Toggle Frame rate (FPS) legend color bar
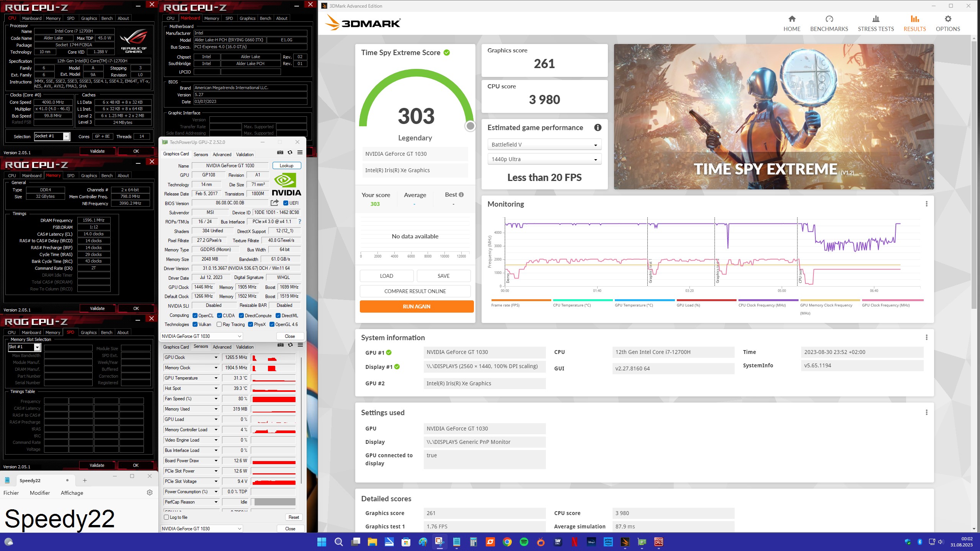980x551 pixels. [x=521, y=300]
